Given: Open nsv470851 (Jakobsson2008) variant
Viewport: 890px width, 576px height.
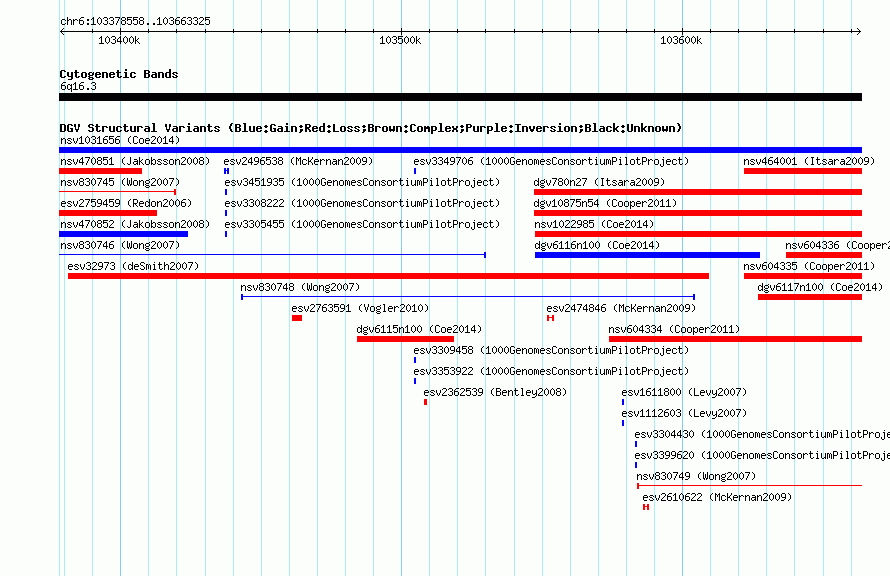Looking at the screenshot, I should (135, 161).
